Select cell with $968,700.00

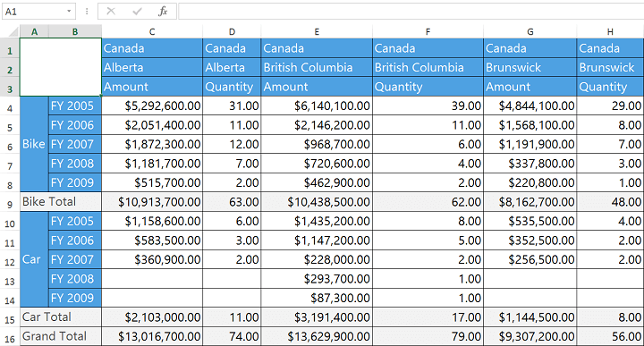317,144
